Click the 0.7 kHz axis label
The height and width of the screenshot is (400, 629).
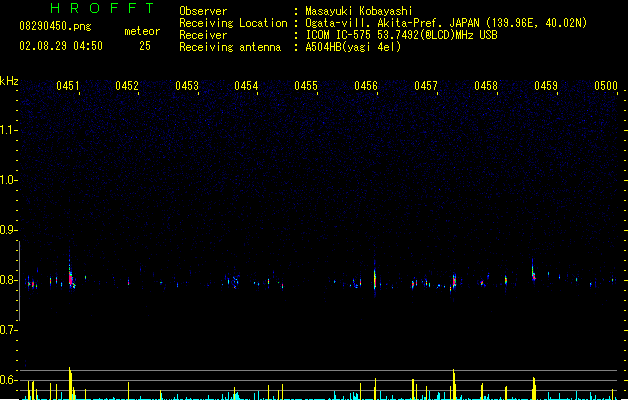8,330
